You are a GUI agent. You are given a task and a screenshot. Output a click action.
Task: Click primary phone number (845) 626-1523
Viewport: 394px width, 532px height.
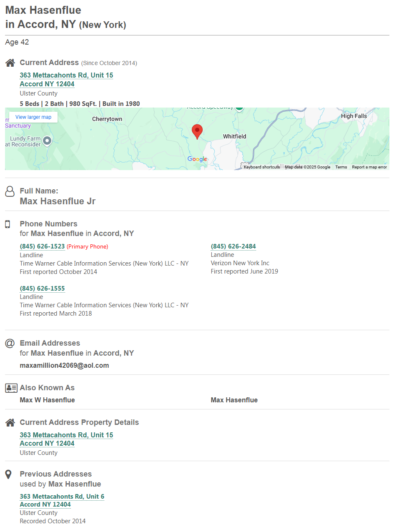pos(42,246)
